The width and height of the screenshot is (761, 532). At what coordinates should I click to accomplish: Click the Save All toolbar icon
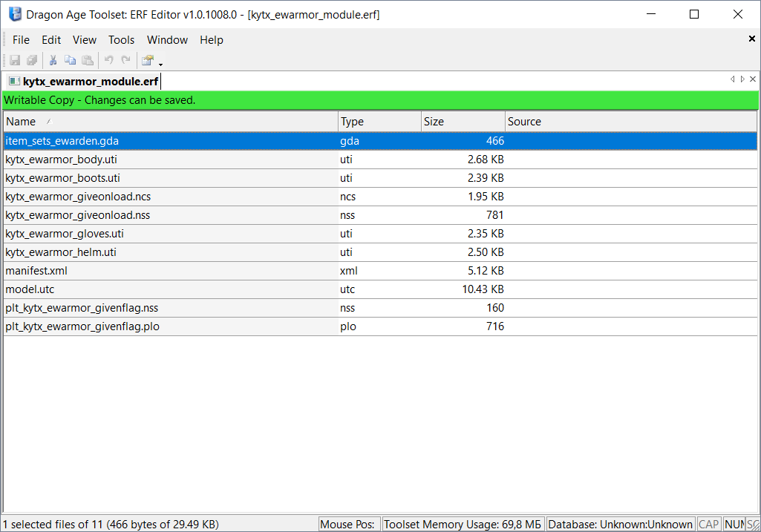(x=32, y=60)
